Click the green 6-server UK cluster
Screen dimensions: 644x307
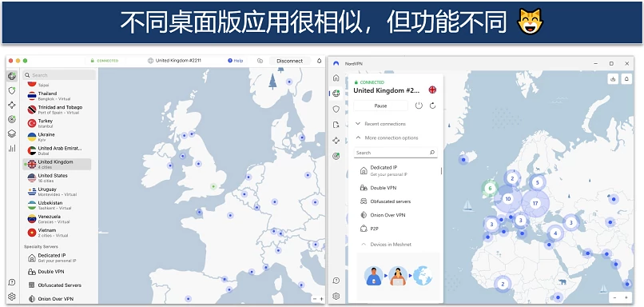(490, 189)
